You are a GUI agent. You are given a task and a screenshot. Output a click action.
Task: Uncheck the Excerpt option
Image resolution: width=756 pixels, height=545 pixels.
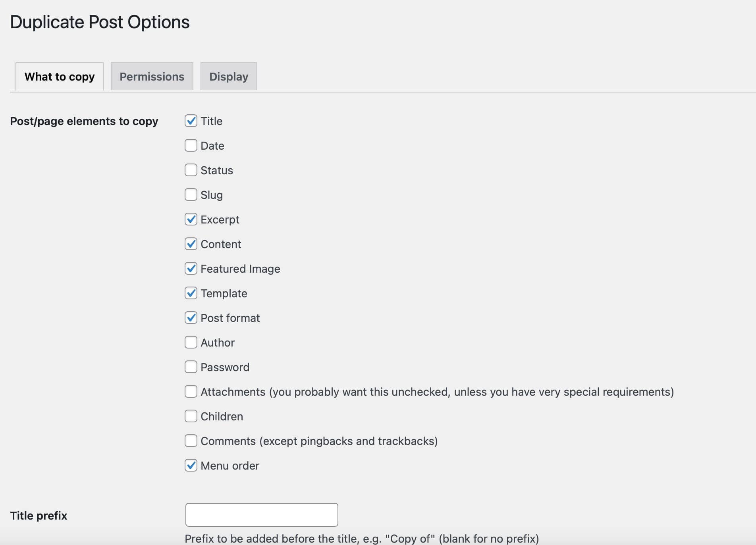191,219
